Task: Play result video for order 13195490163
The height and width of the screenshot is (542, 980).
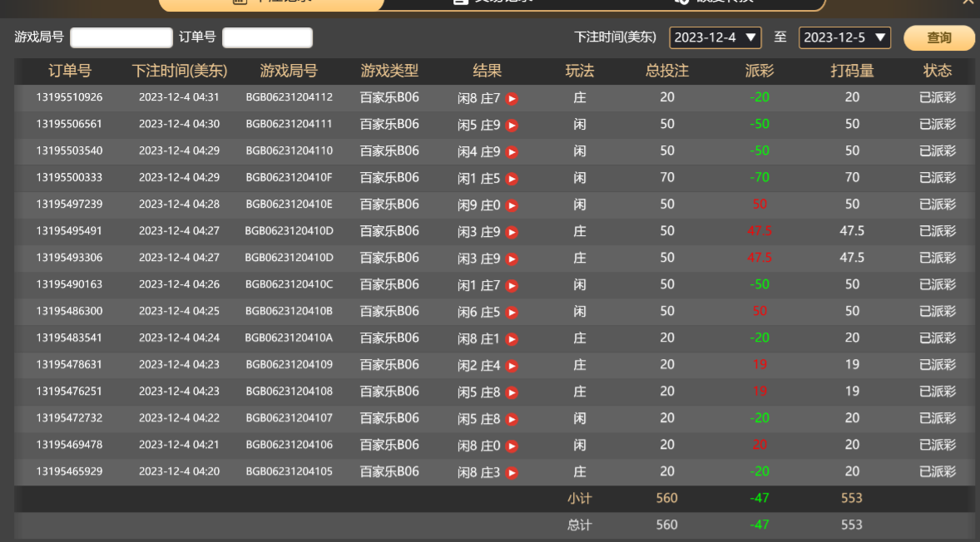Action: point(512,286)
